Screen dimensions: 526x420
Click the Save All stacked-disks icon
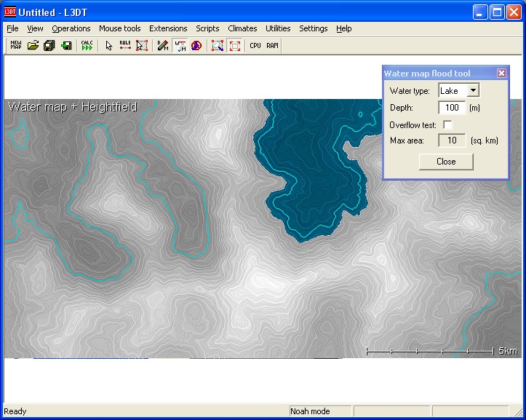49,45
